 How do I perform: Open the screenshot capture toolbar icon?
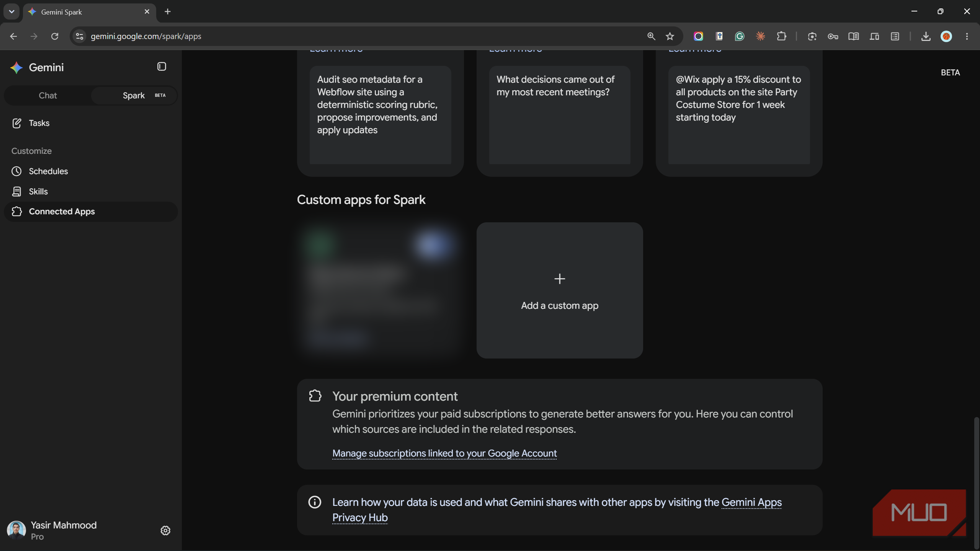click(812, 36)
